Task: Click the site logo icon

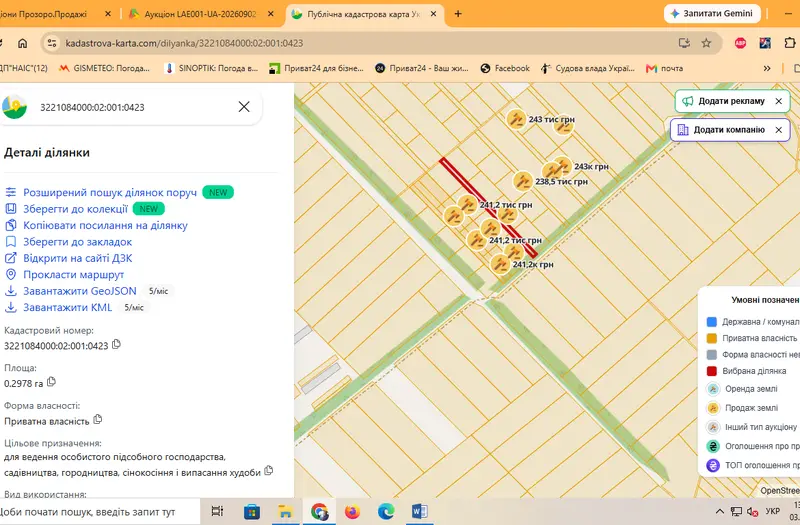Action: tap(14, 107)
